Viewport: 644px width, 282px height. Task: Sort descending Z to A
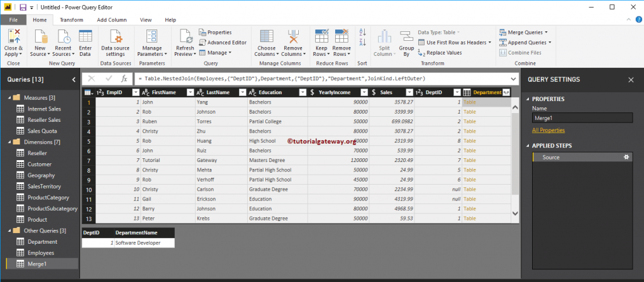click(x=362, y=42)
